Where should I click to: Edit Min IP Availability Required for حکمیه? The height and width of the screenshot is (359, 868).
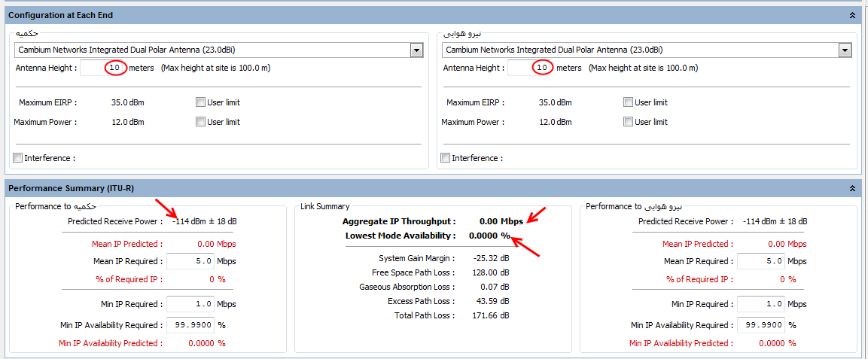pos(190,325)
